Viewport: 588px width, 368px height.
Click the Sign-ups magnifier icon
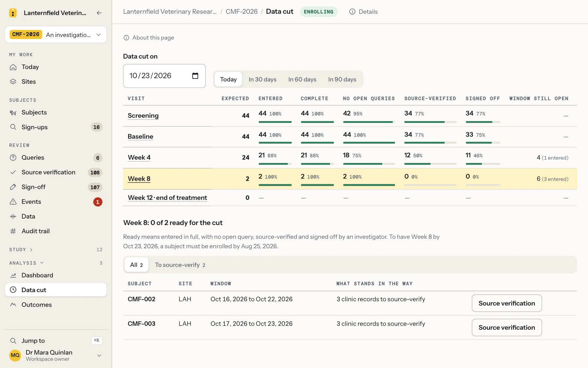[13, 127]
